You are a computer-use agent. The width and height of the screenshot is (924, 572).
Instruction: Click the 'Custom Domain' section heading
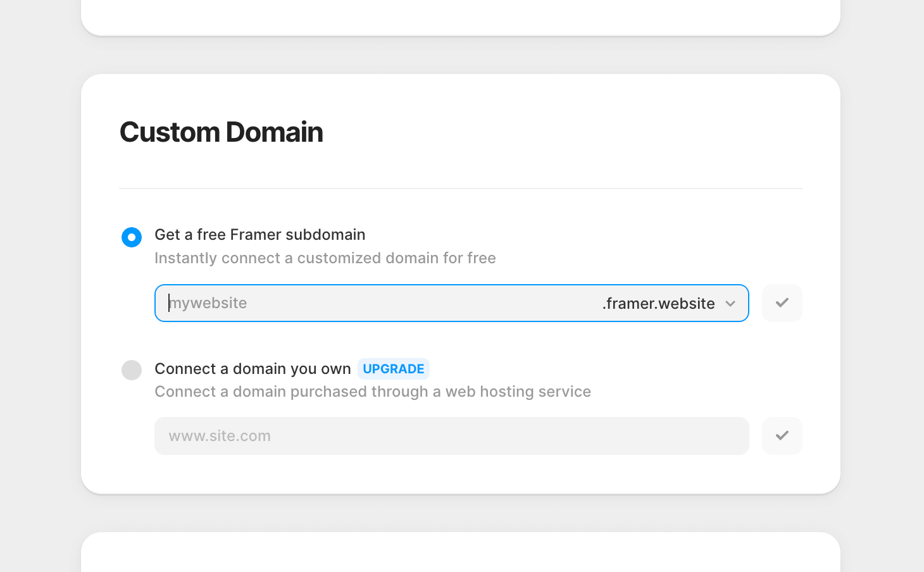click(x=221, y=132)
